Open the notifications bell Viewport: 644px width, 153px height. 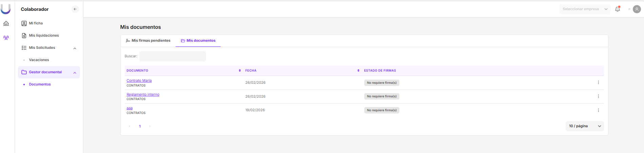[618, 9]
